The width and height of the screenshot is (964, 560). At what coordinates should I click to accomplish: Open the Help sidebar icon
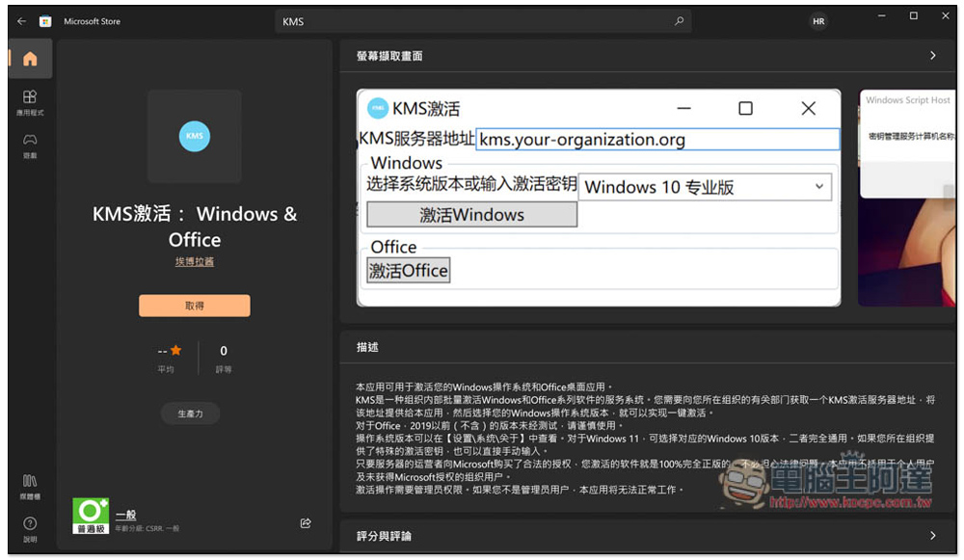[x=30, y=528]
